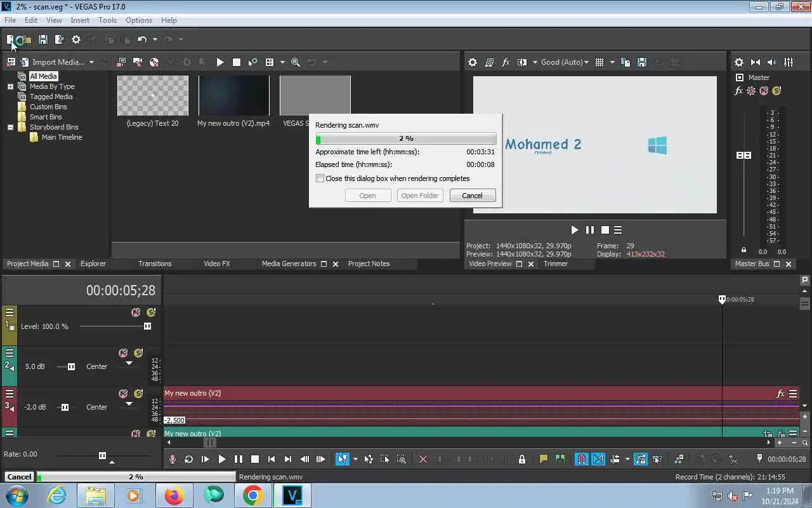Toggle Automatic Crossfades in timeline toolbar
The width and height of the screenshot is (812, 508).
coord(598,459)
